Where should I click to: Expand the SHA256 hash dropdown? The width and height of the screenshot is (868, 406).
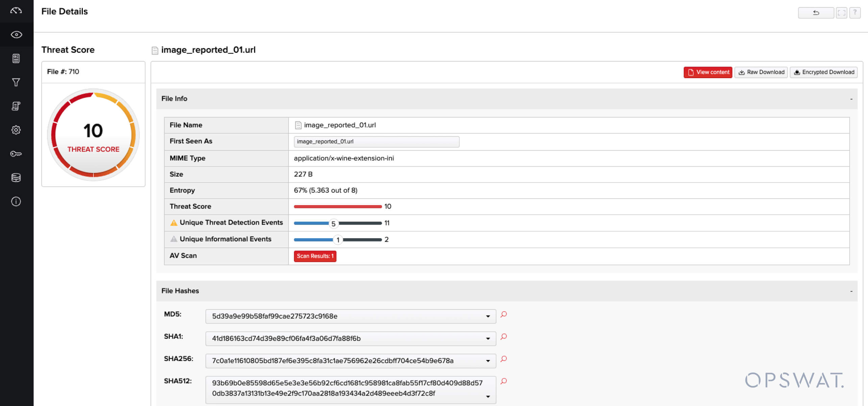pos(488,361)
